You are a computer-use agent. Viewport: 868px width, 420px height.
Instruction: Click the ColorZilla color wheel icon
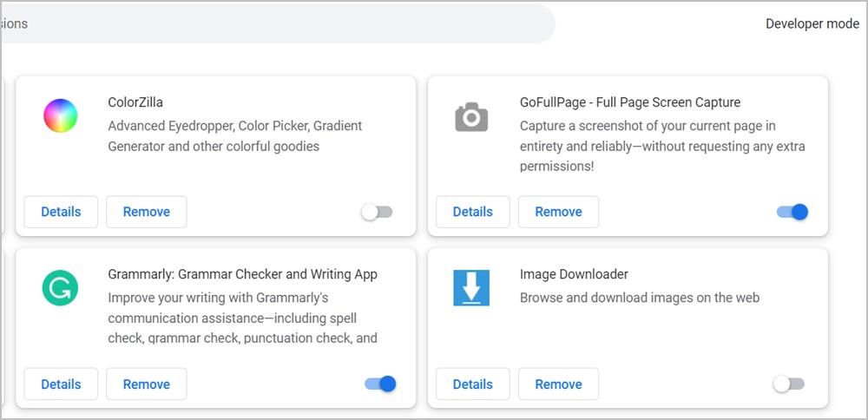coord(61,115)
